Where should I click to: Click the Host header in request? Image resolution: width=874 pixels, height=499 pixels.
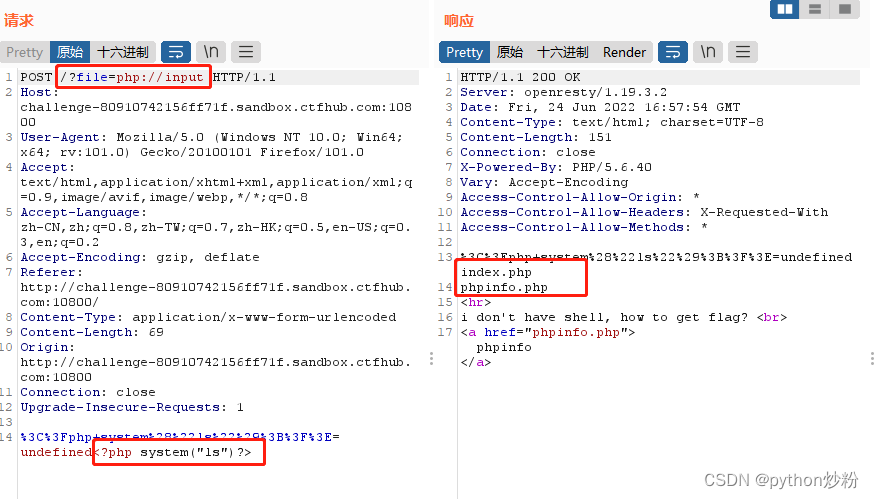[40, 92]
